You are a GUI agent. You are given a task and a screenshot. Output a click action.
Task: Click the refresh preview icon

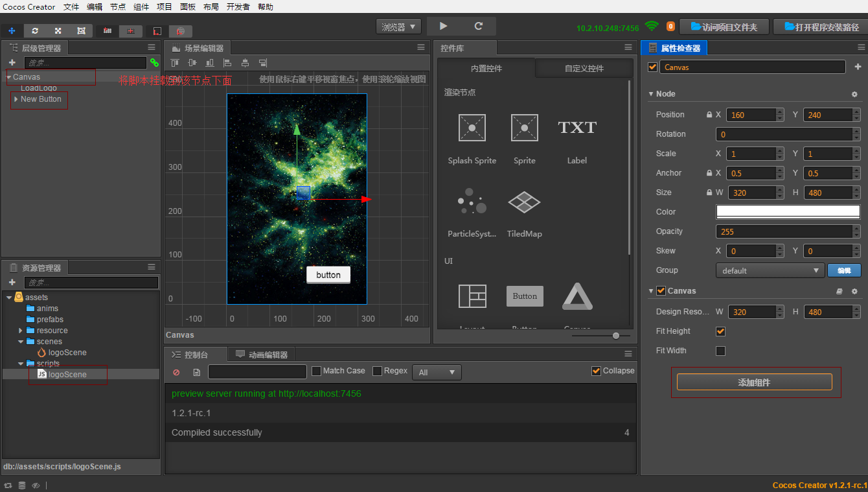point(479,26)
